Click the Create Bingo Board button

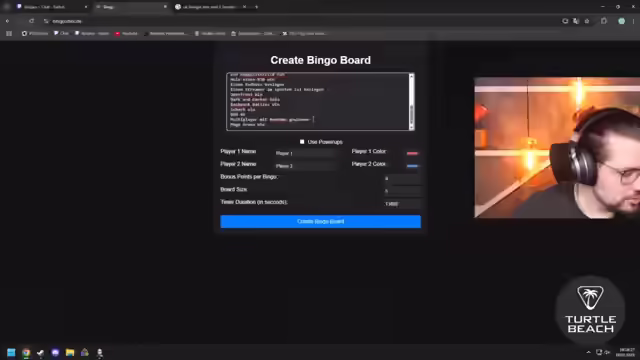320,221
